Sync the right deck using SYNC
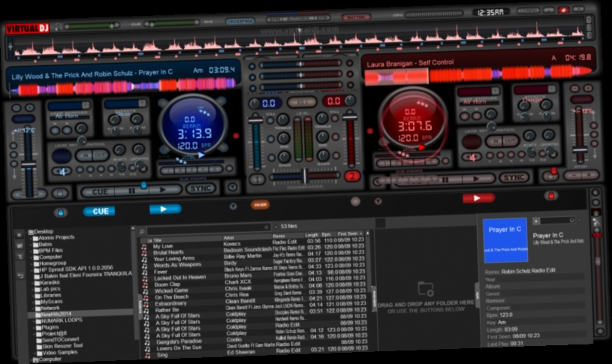Screen dimensions: 612x364 coord(514,178)
